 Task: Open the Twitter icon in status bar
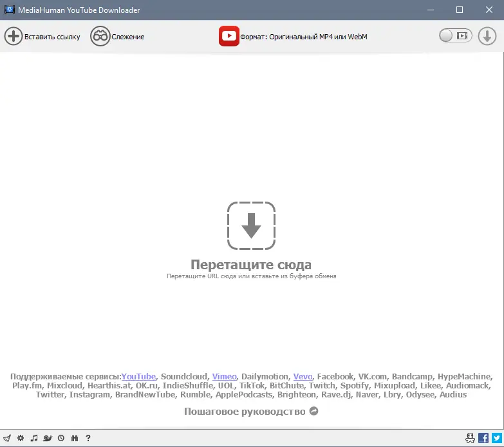(497, 438)
